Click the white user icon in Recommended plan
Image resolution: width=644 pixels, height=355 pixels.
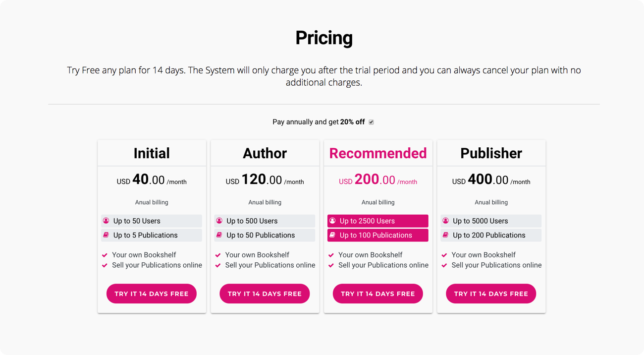[x=332, y=221]
